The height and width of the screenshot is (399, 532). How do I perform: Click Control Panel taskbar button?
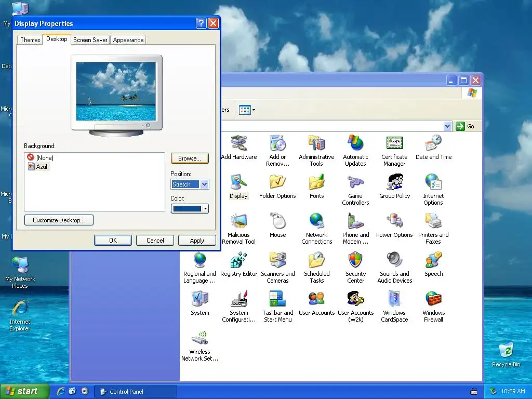pyautogui.click(x=135, y=392)
